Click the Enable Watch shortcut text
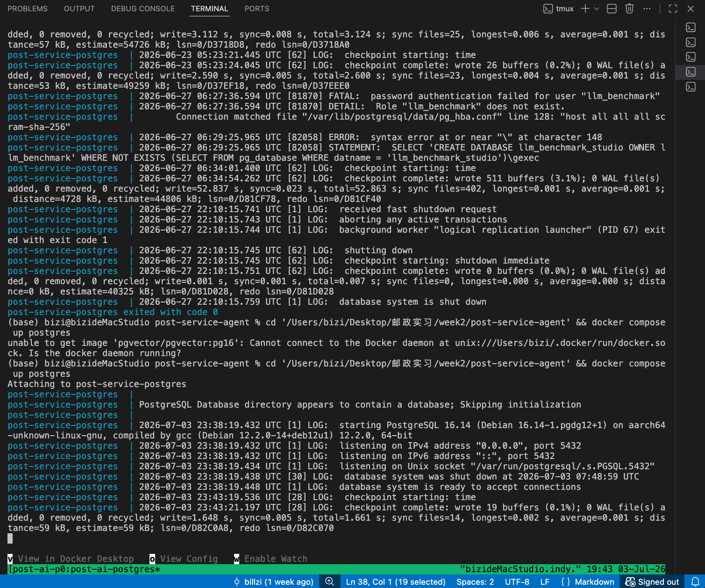The height and width of the screenshot is (588, 705). click(276, 559)
